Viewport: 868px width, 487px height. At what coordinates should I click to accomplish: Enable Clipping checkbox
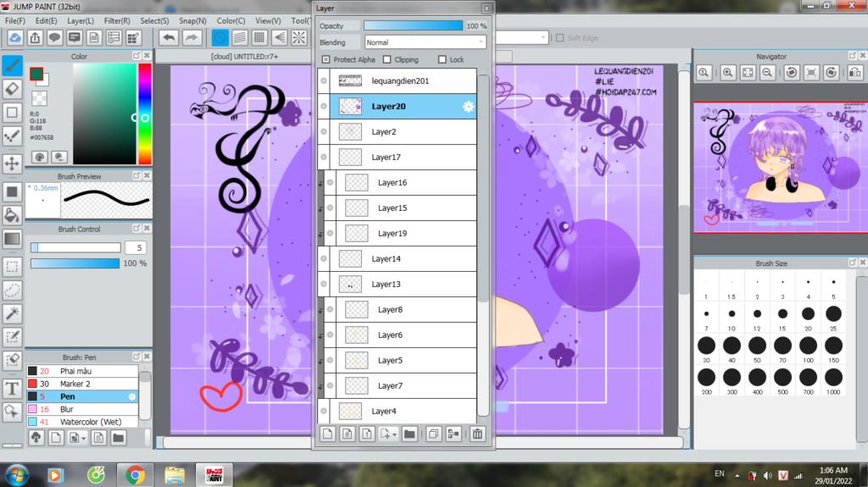387,60
